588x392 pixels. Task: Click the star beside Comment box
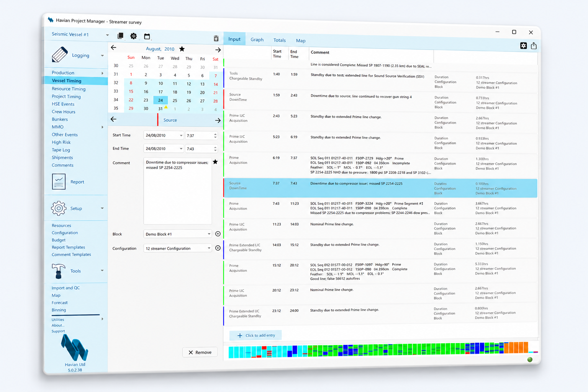tap(215, 162)
